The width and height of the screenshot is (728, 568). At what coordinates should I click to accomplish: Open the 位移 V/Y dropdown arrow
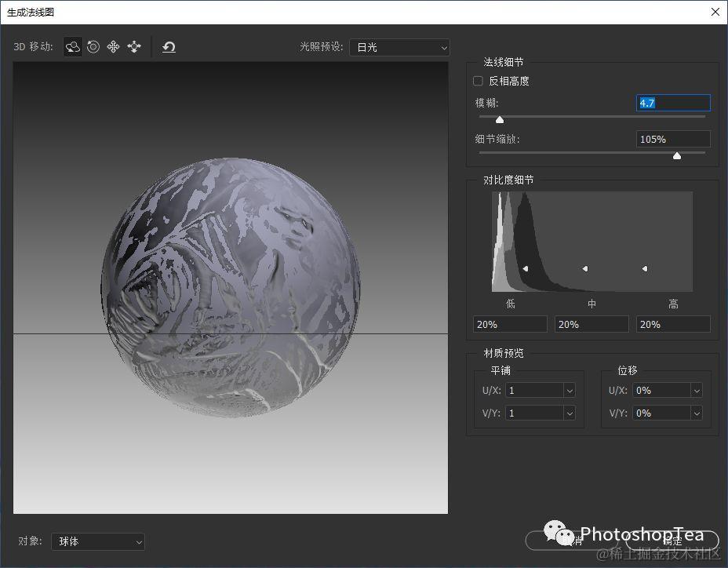coord(697,413)
